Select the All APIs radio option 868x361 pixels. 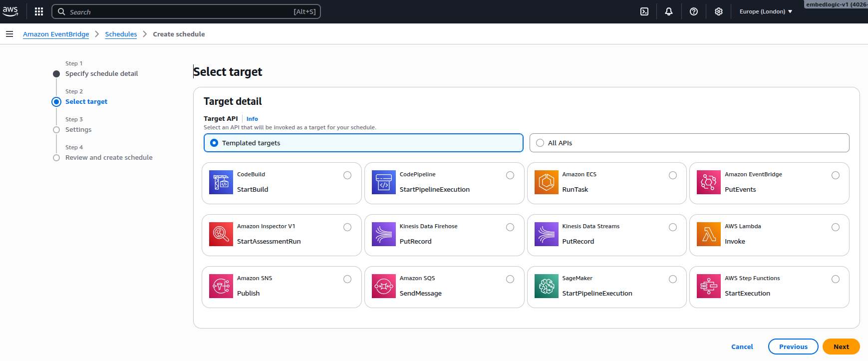click(x=540, y=143)
